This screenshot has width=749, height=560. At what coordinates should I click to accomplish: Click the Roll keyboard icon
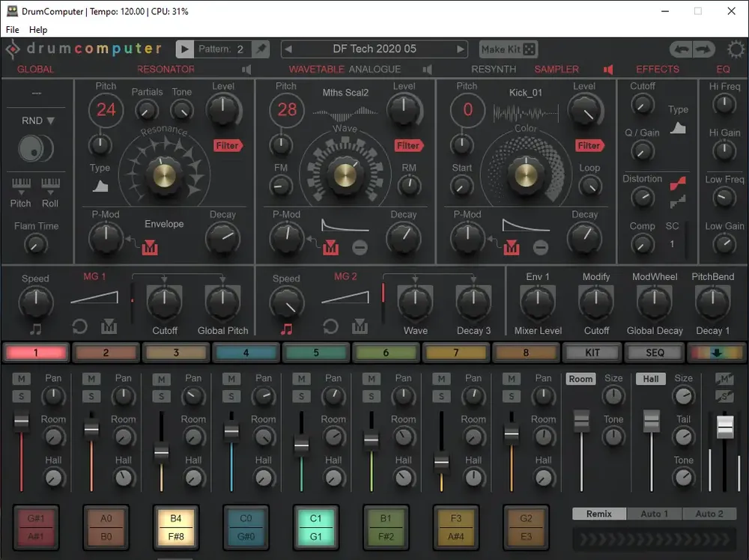click(50, 185)
